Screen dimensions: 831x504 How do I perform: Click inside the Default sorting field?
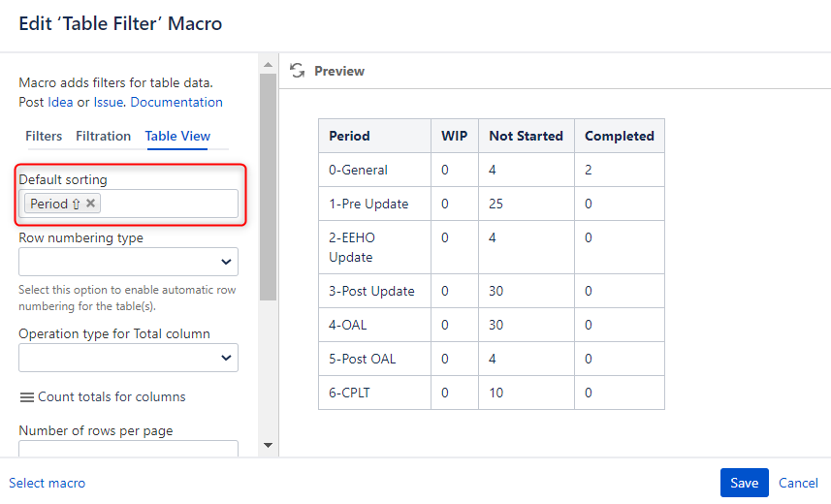170,204
